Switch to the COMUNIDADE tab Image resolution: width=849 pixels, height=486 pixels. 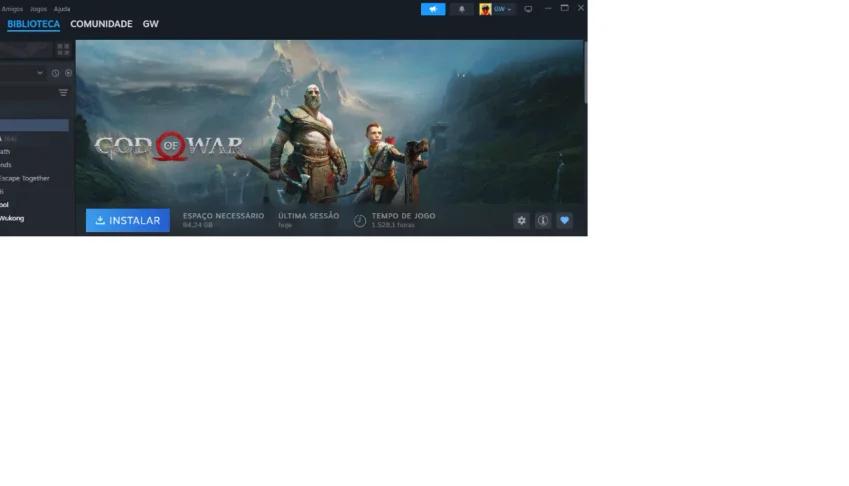coord(101,24)
